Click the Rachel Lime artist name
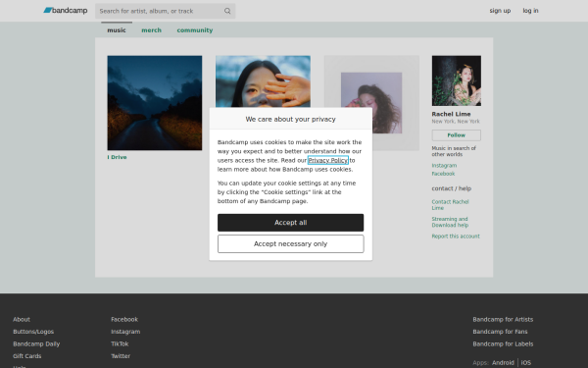 451,114
